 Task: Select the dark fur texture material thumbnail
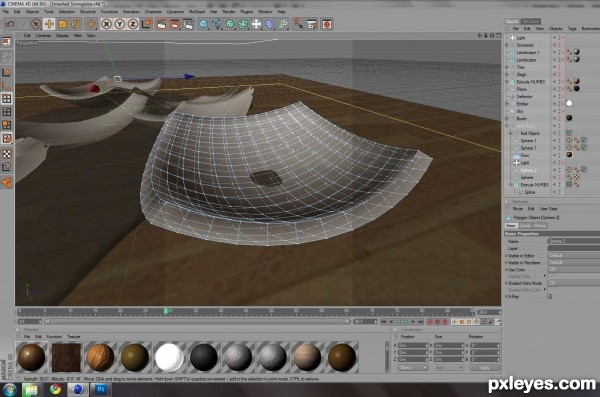tap(66, 357)
